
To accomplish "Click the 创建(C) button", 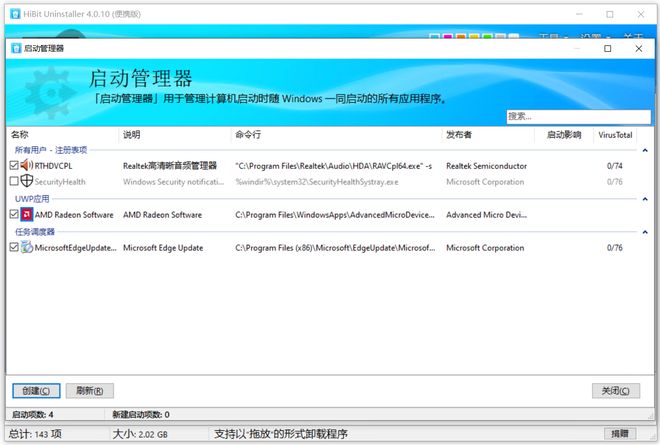I will tap(36, 391).
